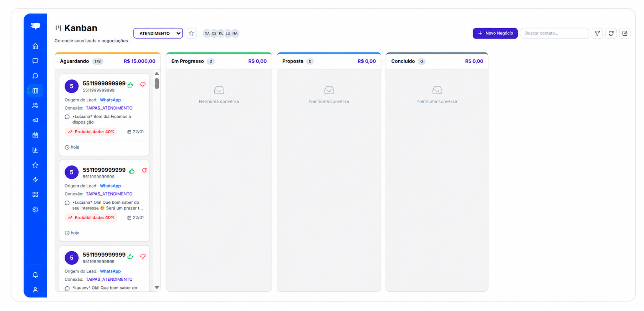Click the R$ 15.000,00 total in Aguardando
644x311 pixels.
tap(139, 61)
